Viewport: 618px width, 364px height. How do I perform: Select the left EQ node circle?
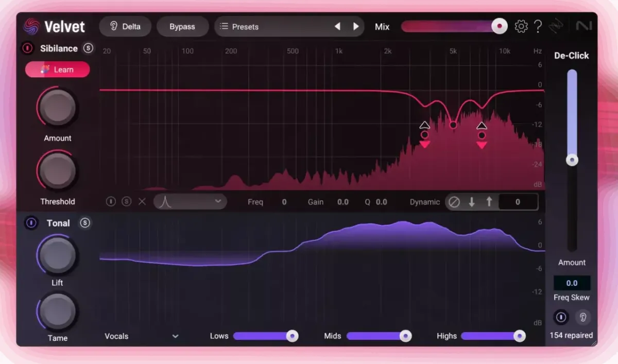pos(424,135)
